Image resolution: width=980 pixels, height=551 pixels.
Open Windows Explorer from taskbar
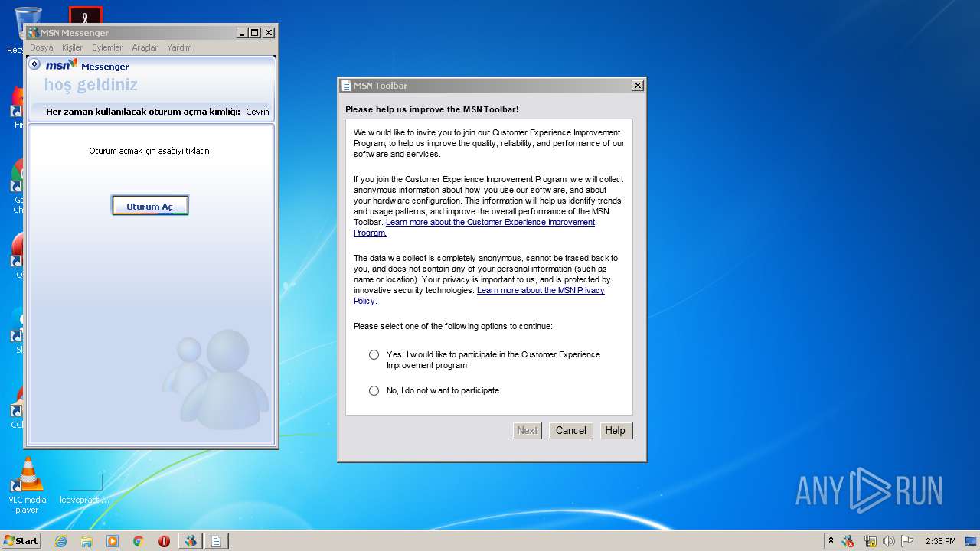87,541
